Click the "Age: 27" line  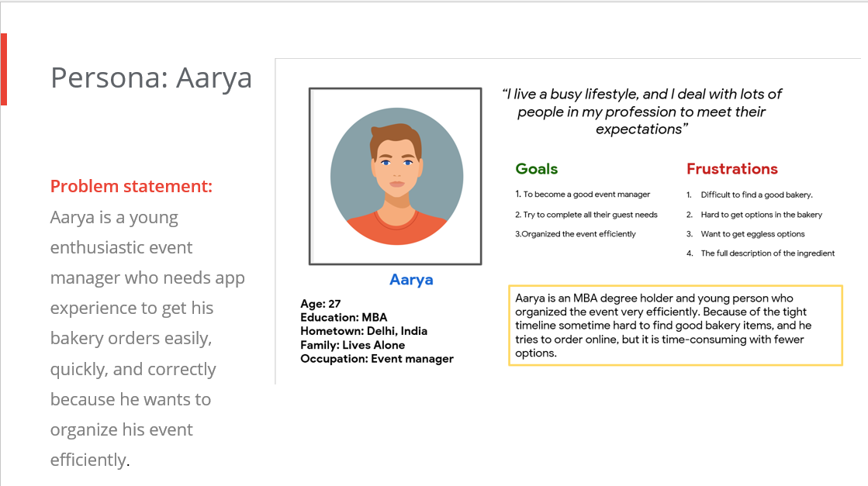pos(320,304)
